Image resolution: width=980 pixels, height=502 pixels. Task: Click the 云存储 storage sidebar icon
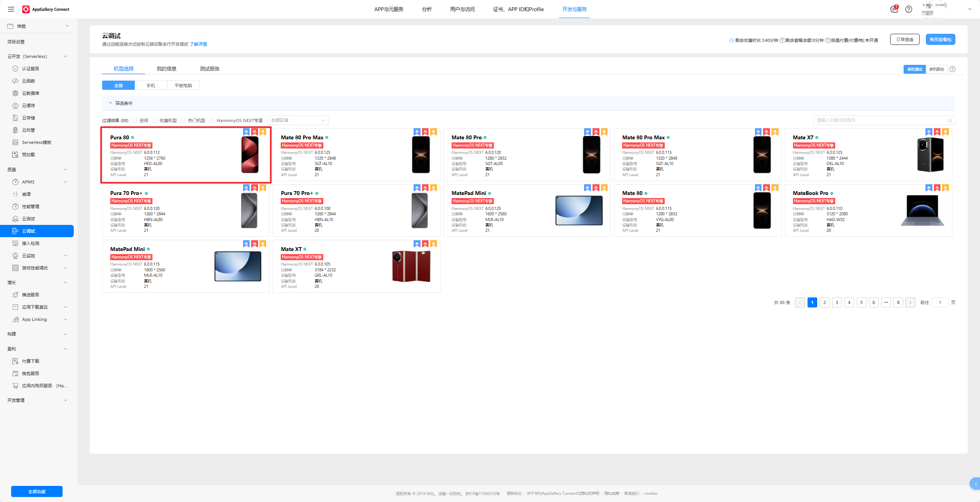pyautogui.click(x=15, y=118)
